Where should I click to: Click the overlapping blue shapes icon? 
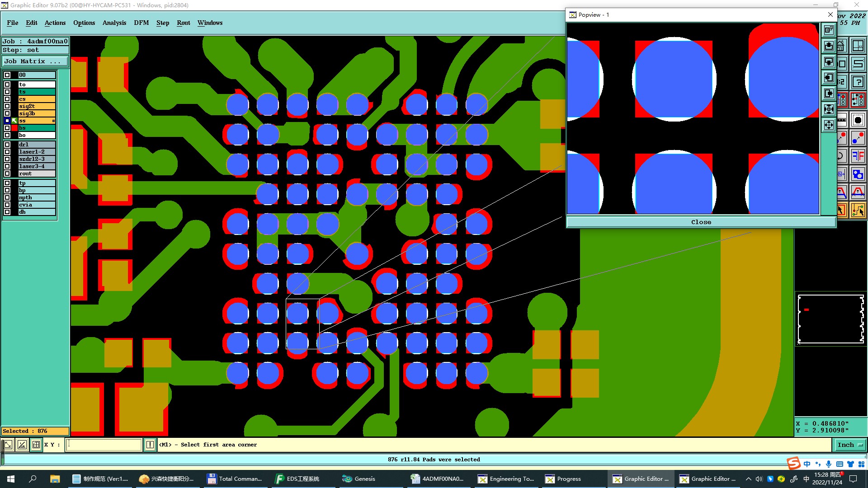point(858,174)
